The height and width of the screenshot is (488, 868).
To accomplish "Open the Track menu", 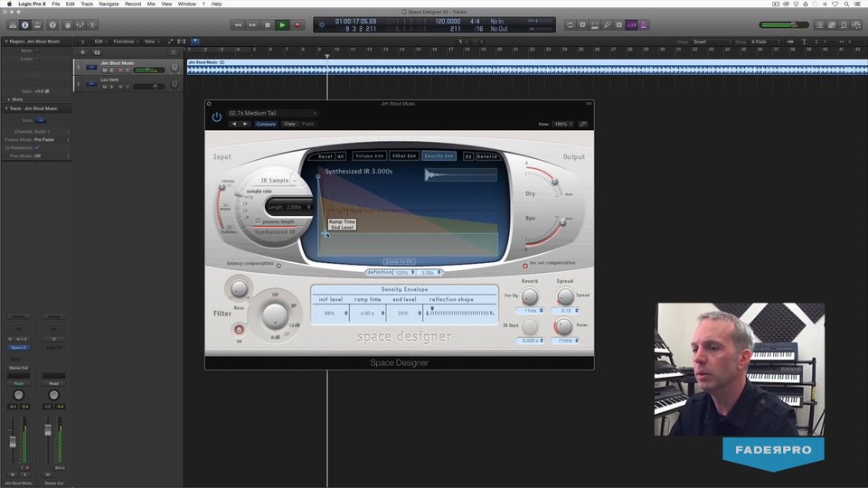I will point(87,4).
